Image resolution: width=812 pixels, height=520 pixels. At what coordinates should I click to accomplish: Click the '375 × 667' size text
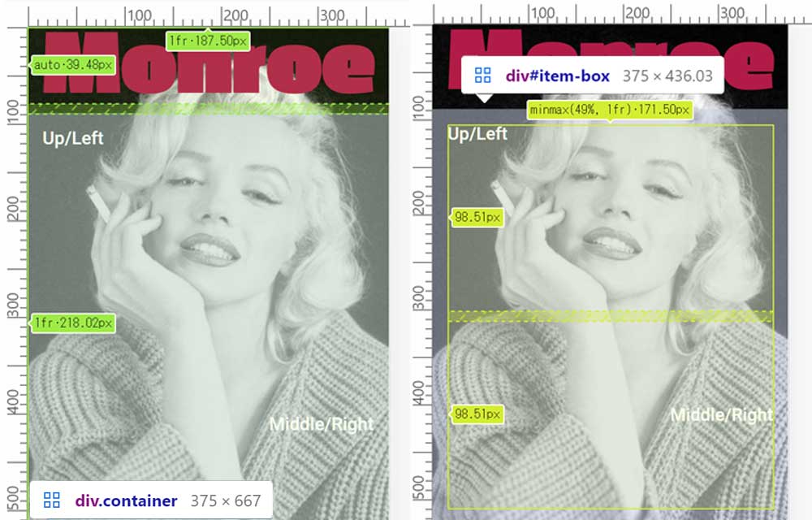(226, 500)
